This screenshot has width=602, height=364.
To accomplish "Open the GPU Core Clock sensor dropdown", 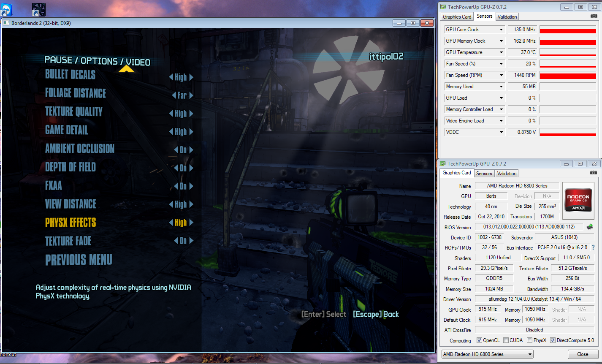I will click(501, 30).
